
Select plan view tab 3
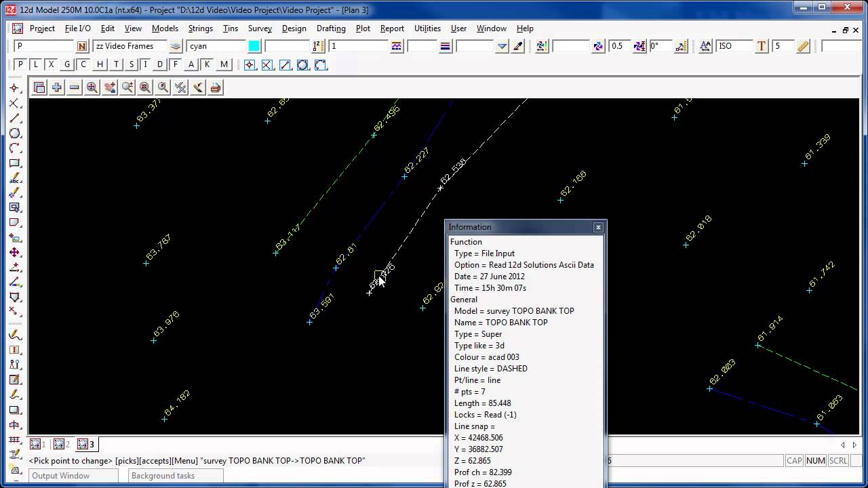[x=86, y=444]
